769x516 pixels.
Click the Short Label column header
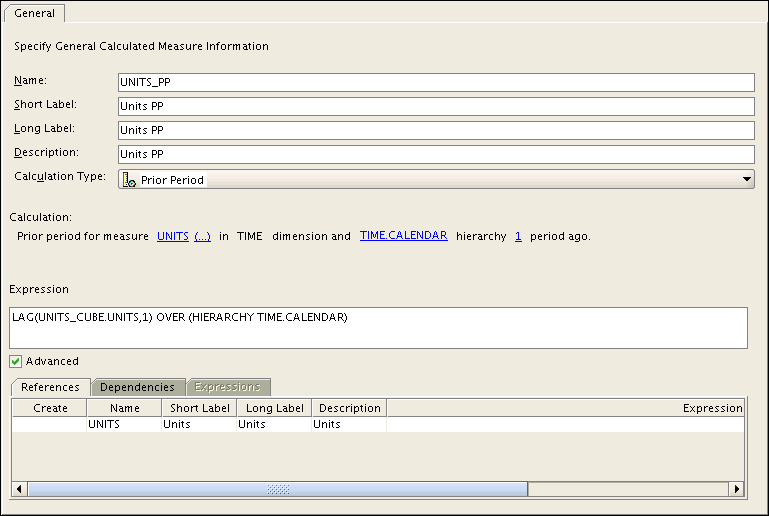coord(199,408)
